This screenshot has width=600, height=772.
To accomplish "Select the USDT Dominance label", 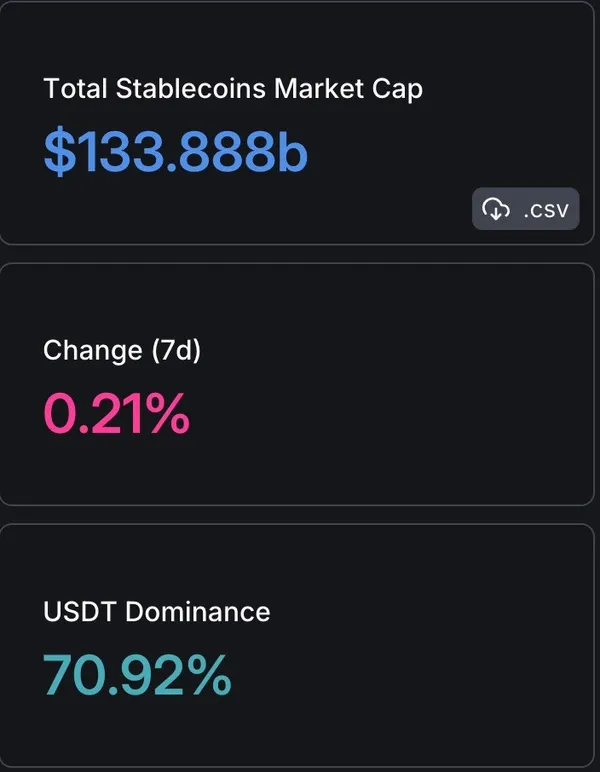I will point(156,611).
